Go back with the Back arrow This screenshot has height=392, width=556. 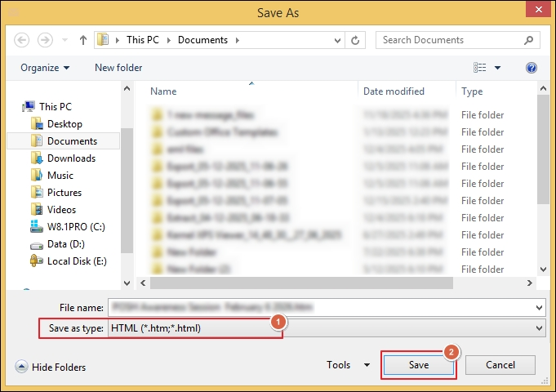click(x=21, y=40)
